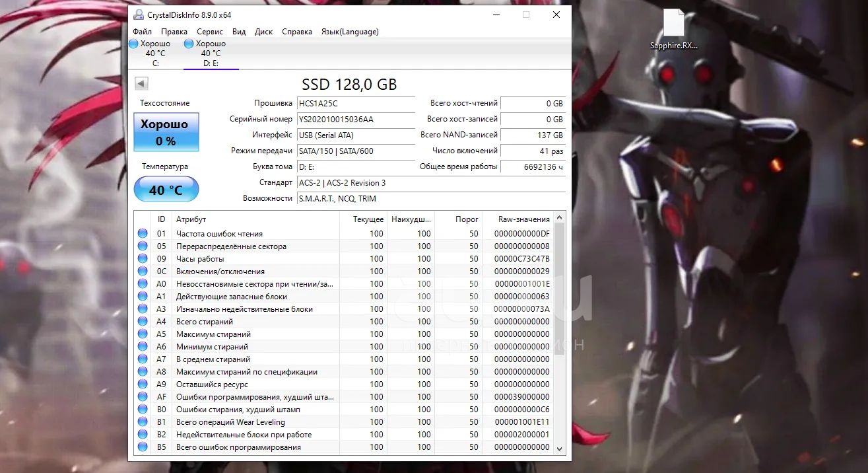The image size is (868, 473).
Task: Click status icon for Максимум стираний row A5
Action: pos(143,334)
